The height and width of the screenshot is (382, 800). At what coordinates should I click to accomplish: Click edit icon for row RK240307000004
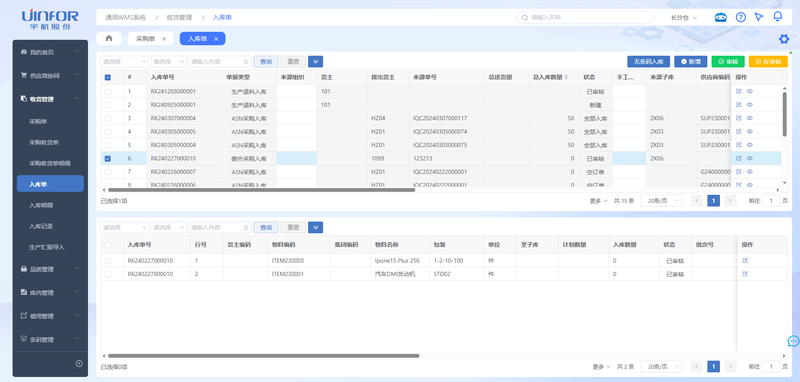738,118
